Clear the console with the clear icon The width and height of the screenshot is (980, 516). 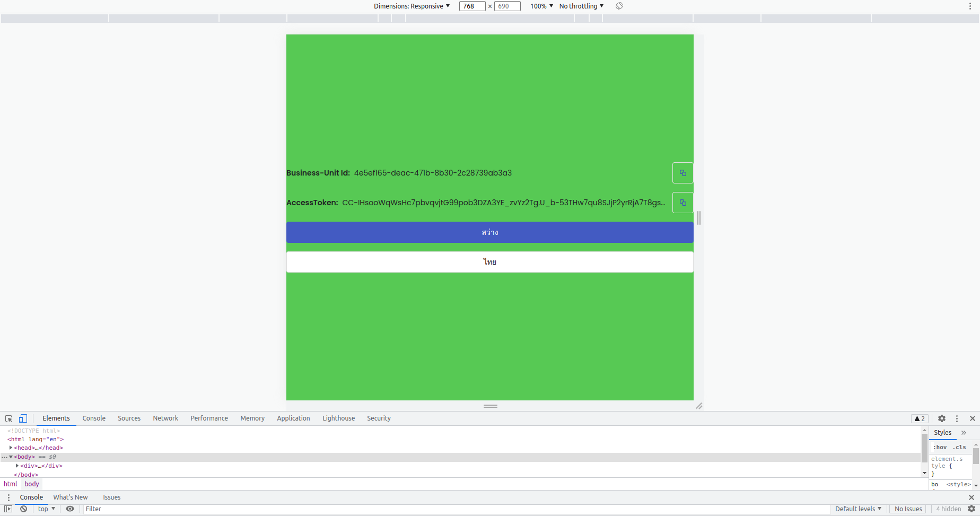pyautogui.click(x=23, y=509)
